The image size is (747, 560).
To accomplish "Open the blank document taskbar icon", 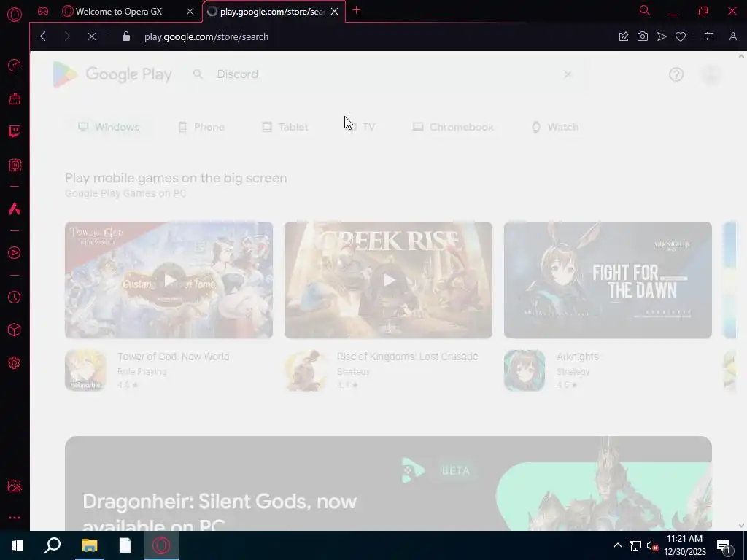I will [x=125, y=545].
